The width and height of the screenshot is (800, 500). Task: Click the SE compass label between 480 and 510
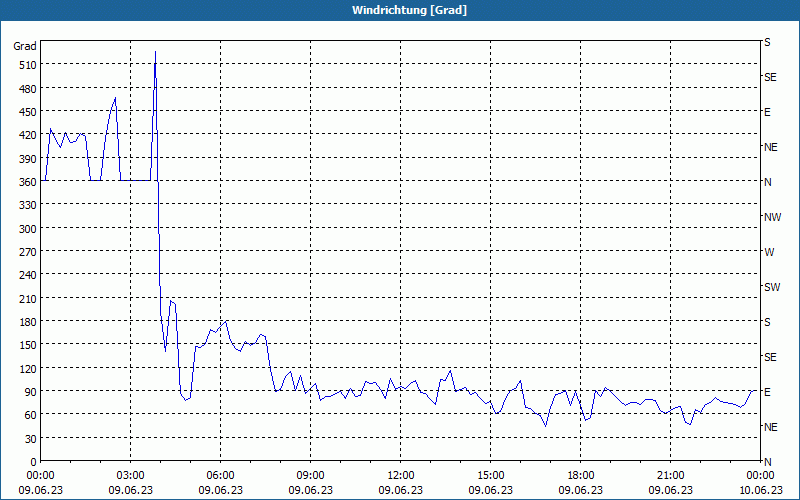tap(770, 78)
